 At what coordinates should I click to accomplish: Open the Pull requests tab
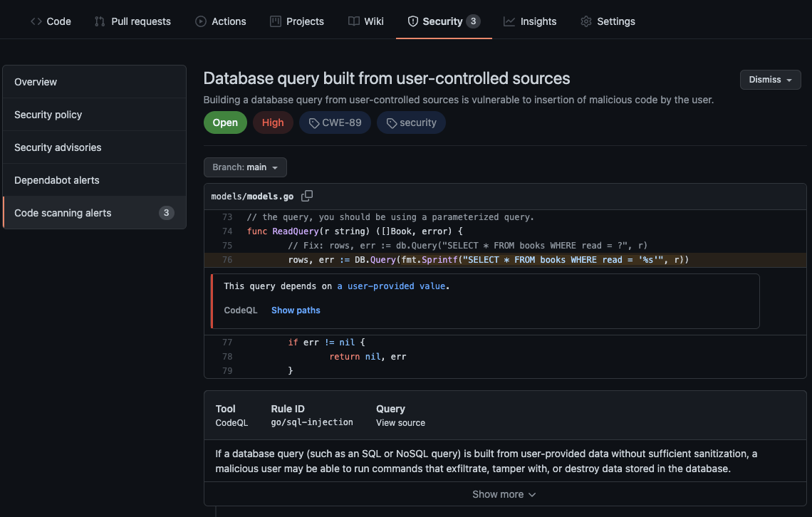132,21
